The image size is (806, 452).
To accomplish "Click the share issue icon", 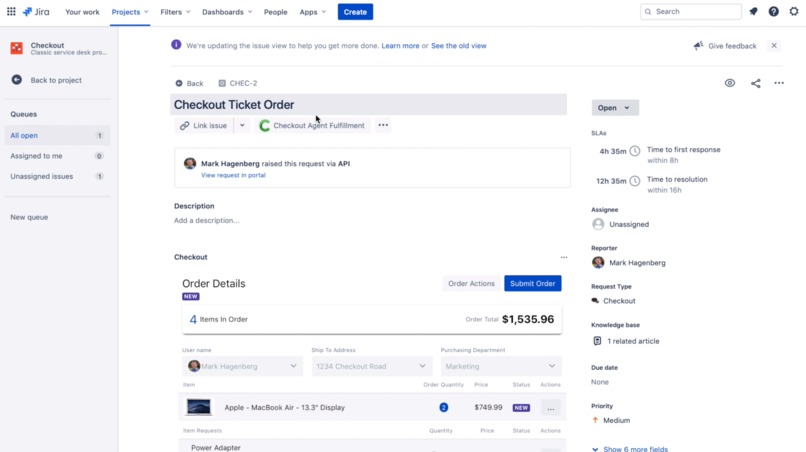I will 756,83.
